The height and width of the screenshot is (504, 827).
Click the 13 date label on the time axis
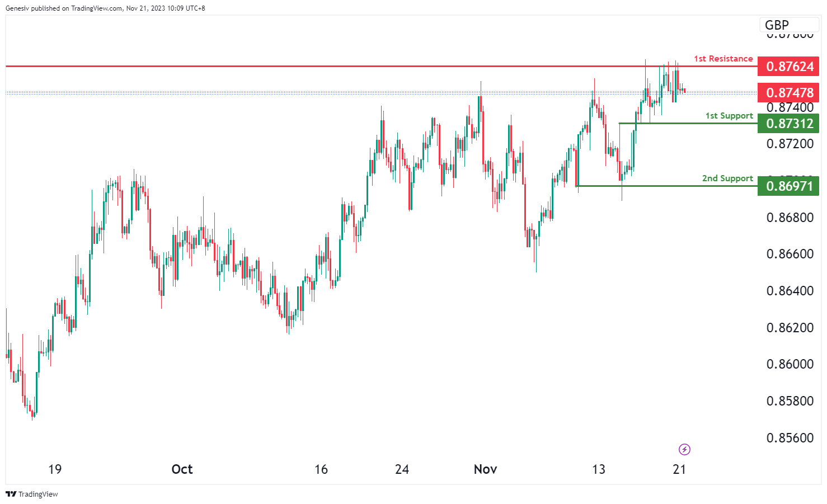[x=598, y=469]
